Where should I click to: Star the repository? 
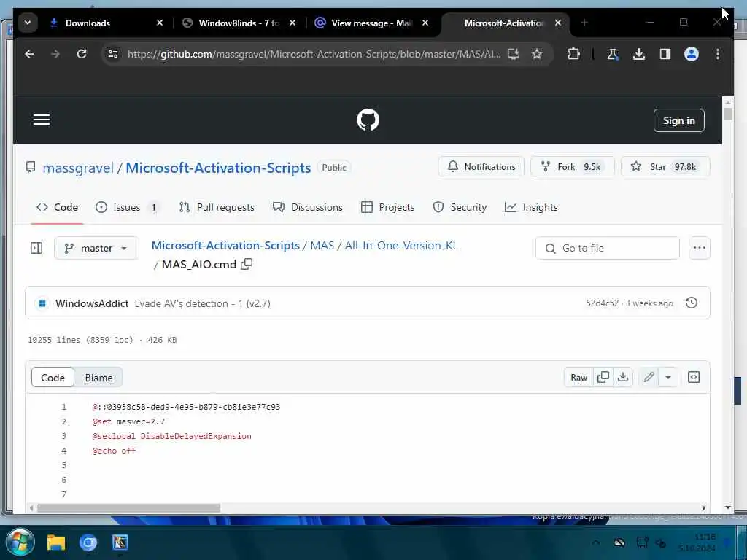click(x=665, y=167)
